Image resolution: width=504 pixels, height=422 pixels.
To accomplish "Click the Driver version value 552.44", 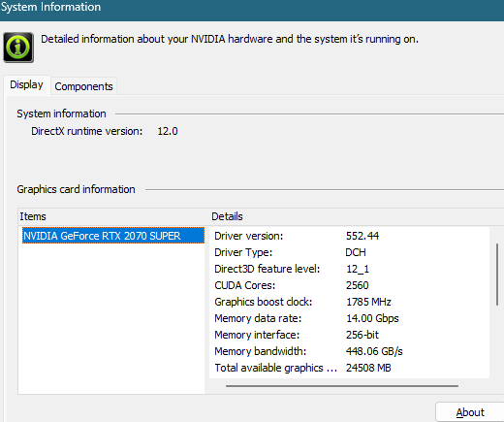I will pyautogui.click(x=362, y=236).
